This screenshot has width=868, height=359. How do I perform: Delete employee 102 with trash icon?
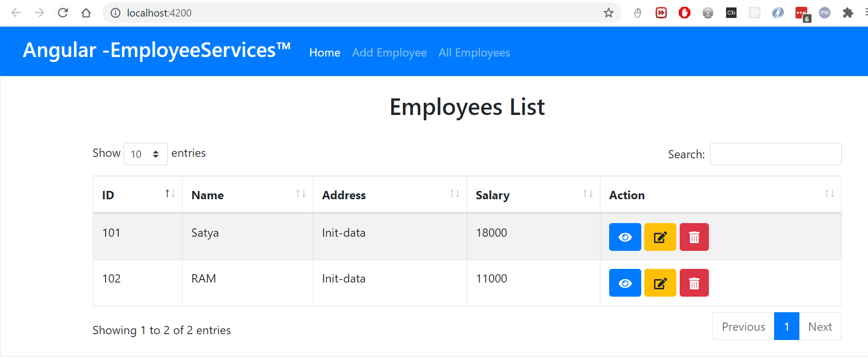click(x=694, y=283)
